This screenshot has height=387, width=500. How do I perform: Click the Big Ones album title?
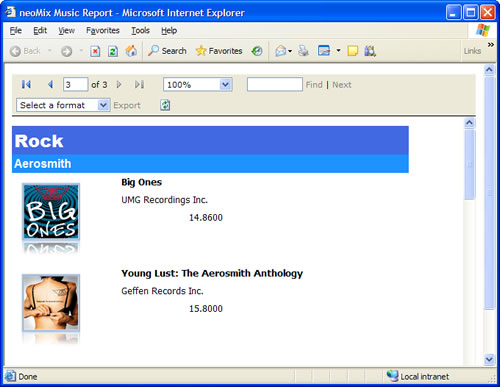click(x=141, y=182)
